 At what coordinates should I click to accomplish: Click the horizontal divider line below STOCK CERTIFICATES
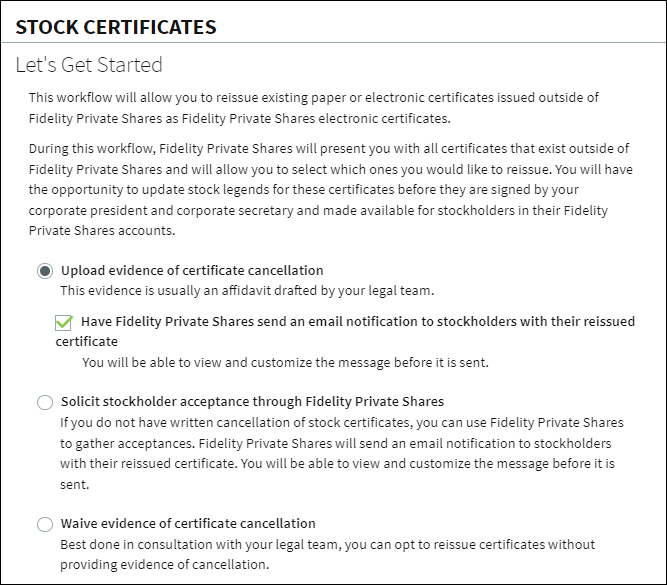point(334,43)
